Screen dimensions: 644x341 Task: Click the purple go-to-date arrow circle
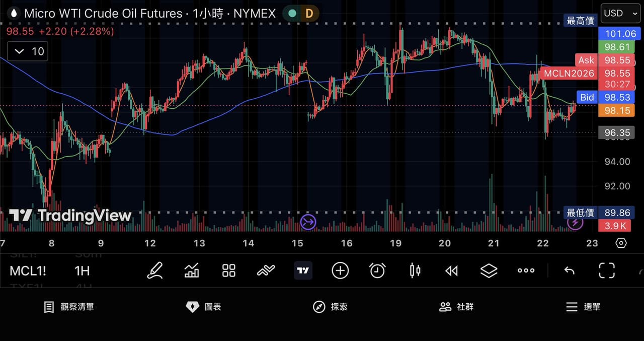308,222
